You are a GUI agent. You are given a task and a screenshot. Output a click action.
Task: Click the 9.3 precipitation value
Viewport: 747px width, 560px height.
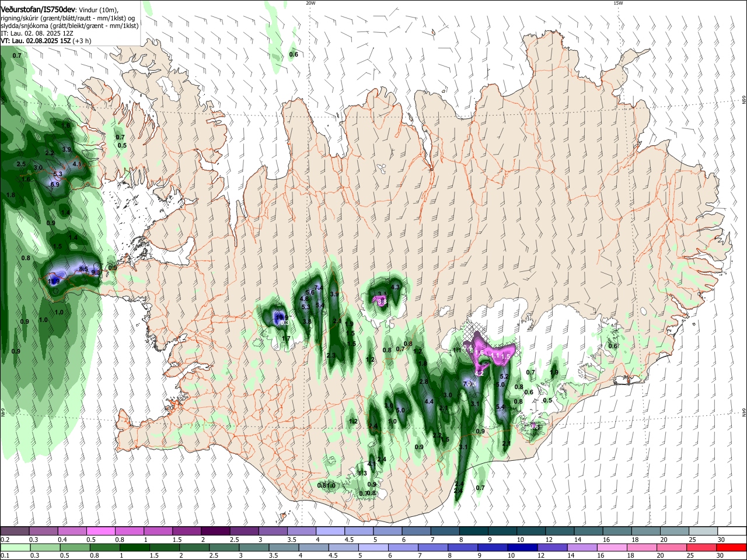(x=96, y=272)
